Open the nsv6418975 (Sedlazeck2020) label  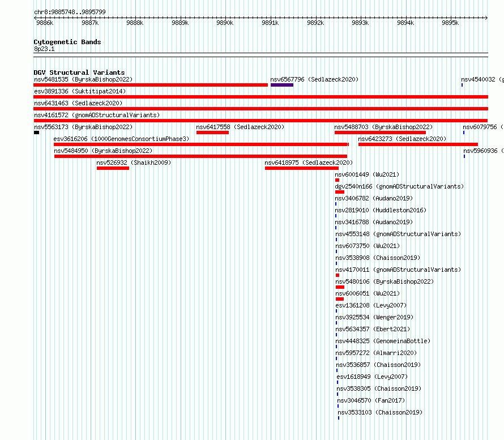(x=309, y=163)
